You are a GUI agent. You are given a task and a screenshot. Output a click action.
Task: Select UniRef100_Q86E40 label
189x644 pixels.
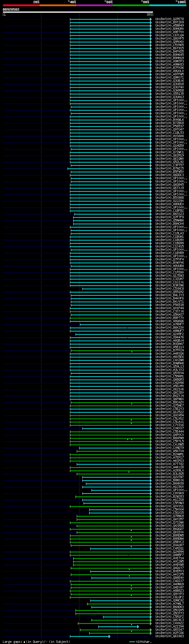[x=170, y=578]
